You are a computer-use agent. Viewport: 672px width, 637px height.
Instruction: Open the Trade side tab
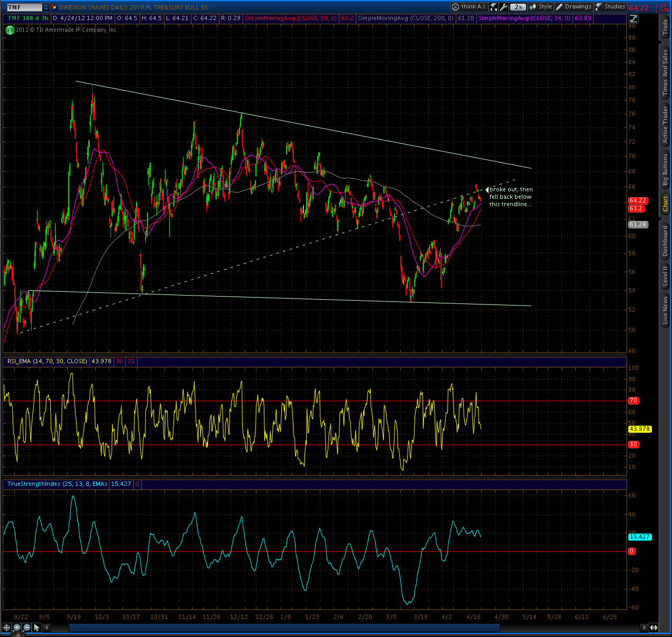pyautogui.click(x=665, y=26)
